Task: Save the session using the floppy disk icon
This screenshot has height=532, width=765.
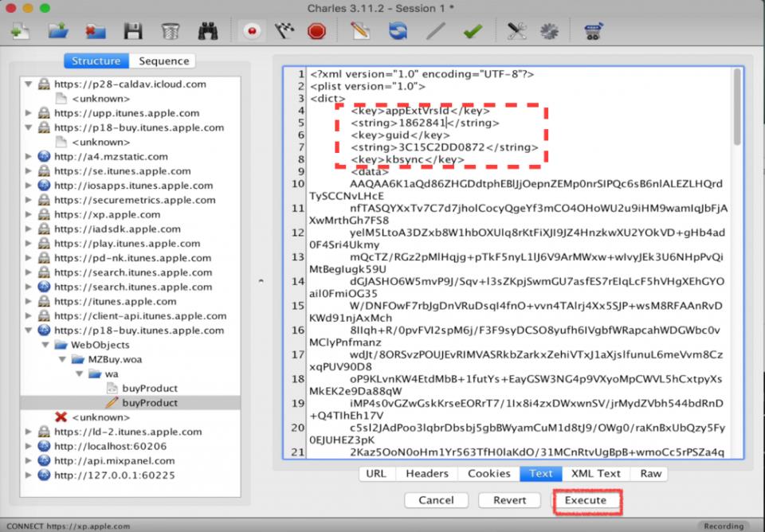Action: pos(132,31)
